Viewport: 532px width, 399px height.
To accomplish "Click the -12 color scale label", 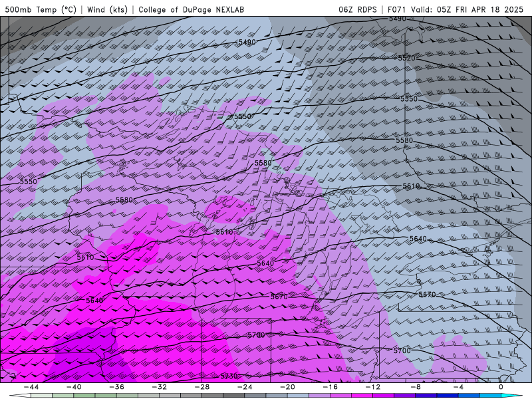I will point(373,387).
